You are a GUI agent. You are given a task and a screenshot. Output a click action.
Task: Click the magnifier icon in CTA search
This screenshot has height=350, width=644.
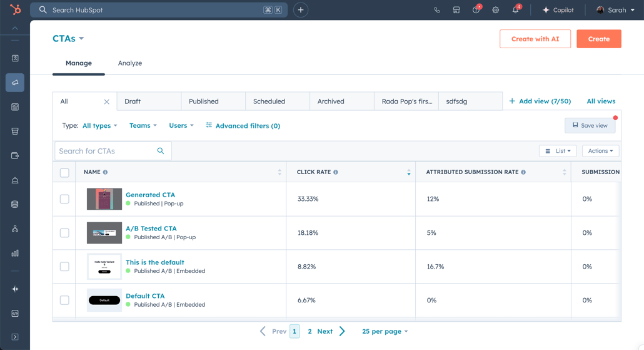click(x=161, y=151)
